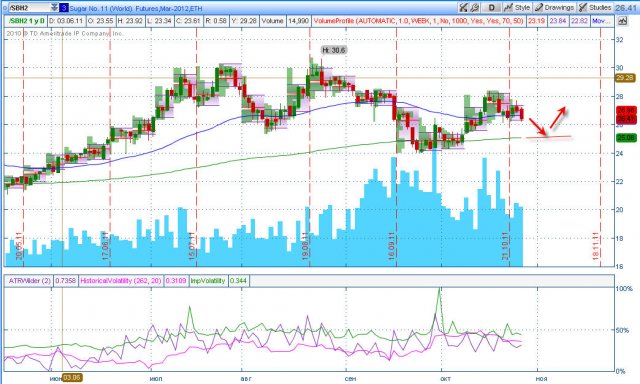Click the ATRWilder (2) study label
640x384 pixels.
[x=29, y=281]
